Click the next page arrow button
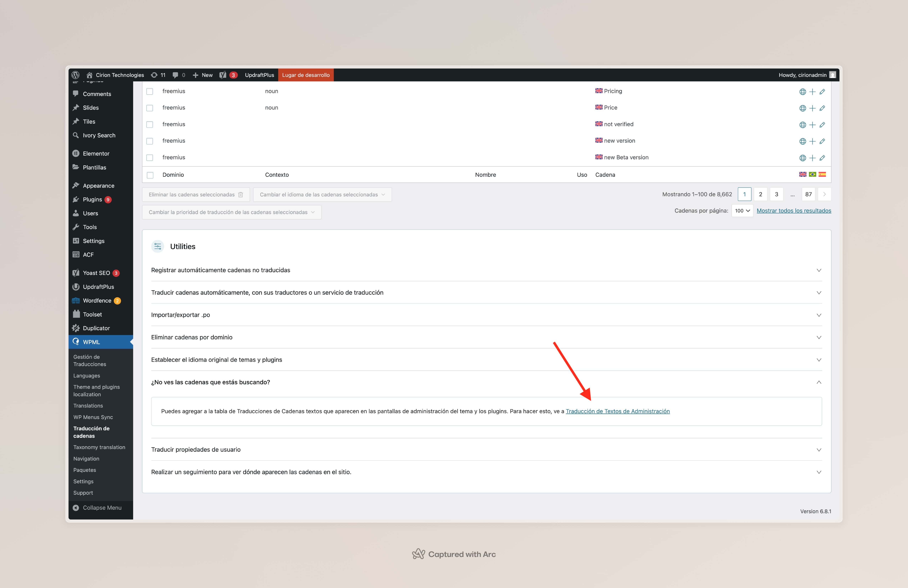Viewport: 908px width, 588px height. point(824,194)
